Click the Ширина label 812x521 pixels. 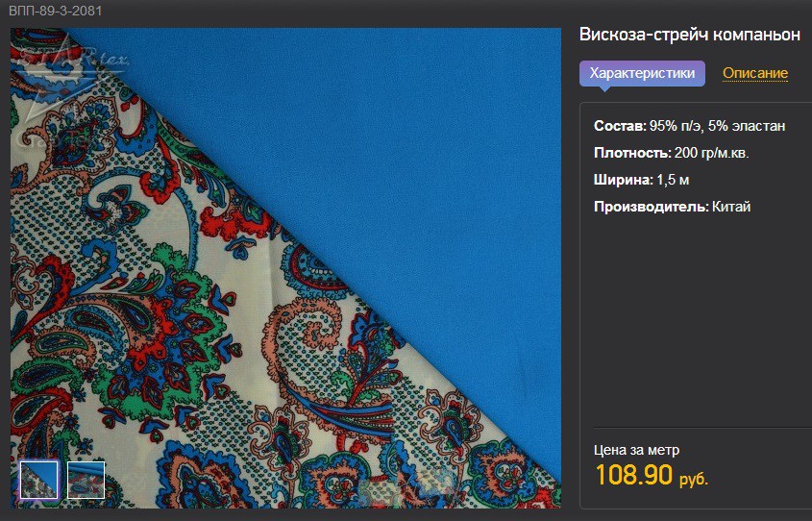(624, 180)
